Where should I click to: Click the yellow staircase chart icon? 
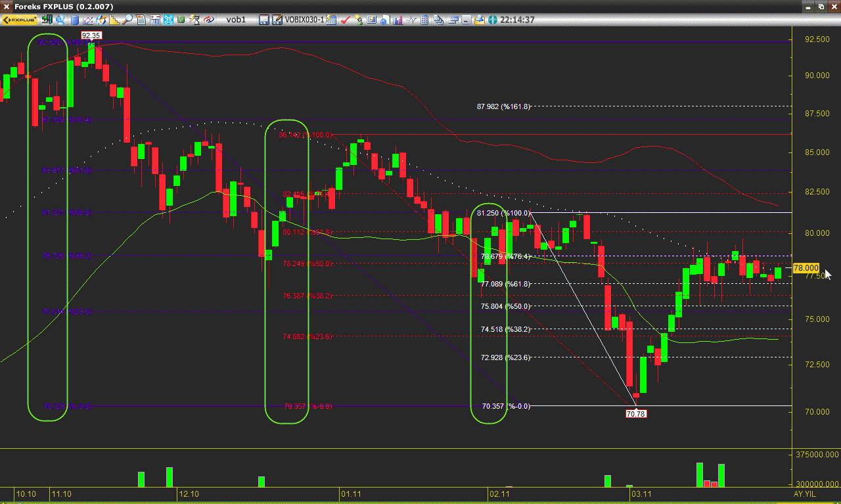(x=115, y=20)
